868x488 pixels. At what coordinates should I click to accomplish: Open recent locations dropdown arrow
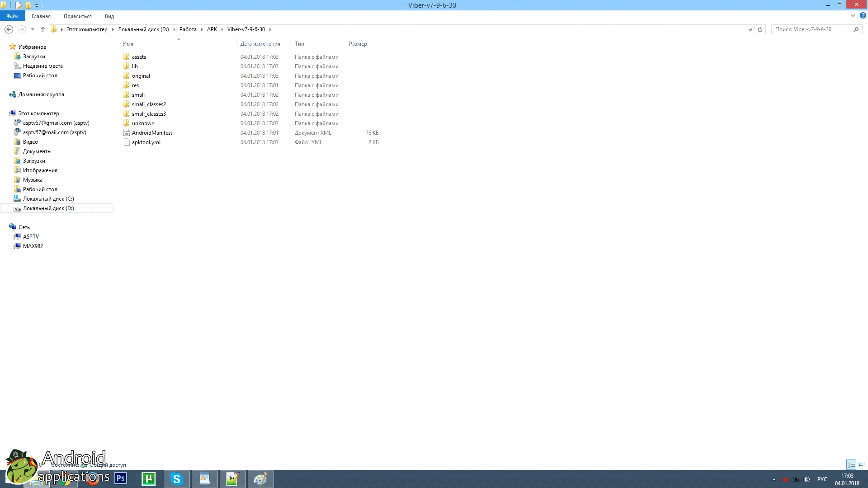point(33,29)
